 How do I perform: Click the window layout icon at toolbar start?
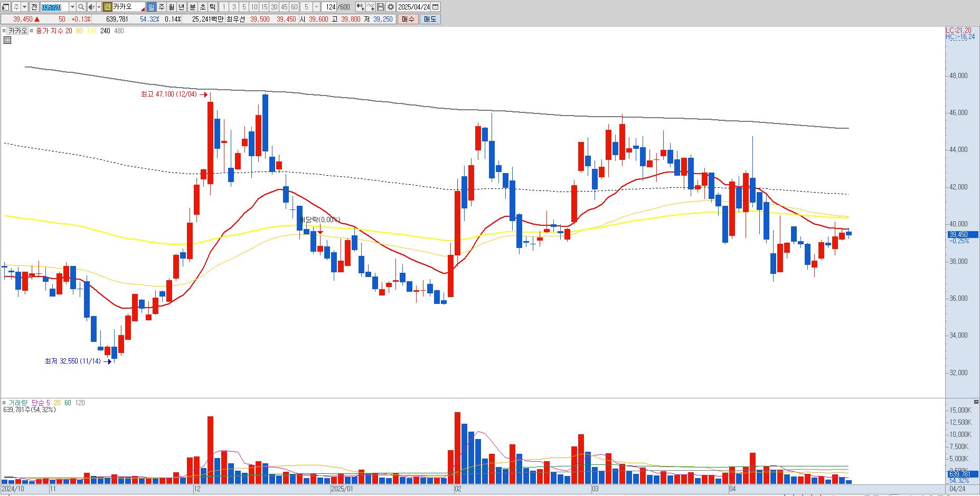[x=6, y=7]
